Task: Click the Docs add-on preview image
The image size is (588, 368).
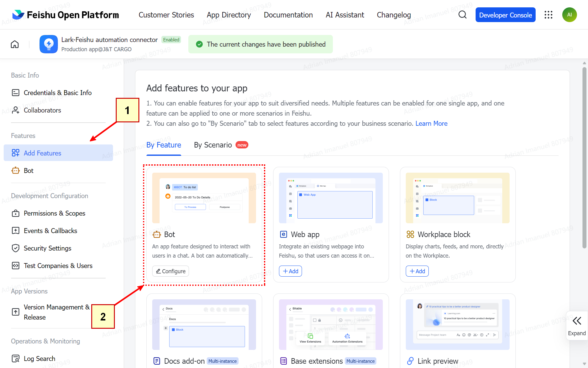Action: 204,324
